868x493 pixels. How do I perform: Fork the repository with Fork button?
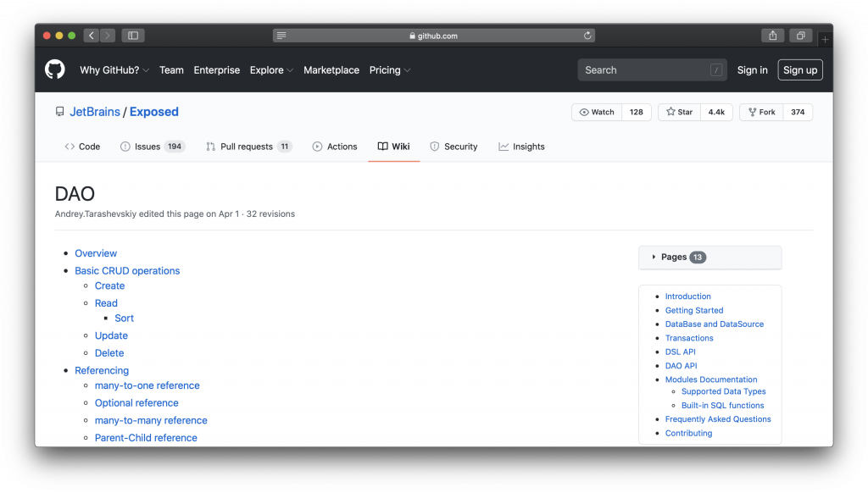(762, 112)
